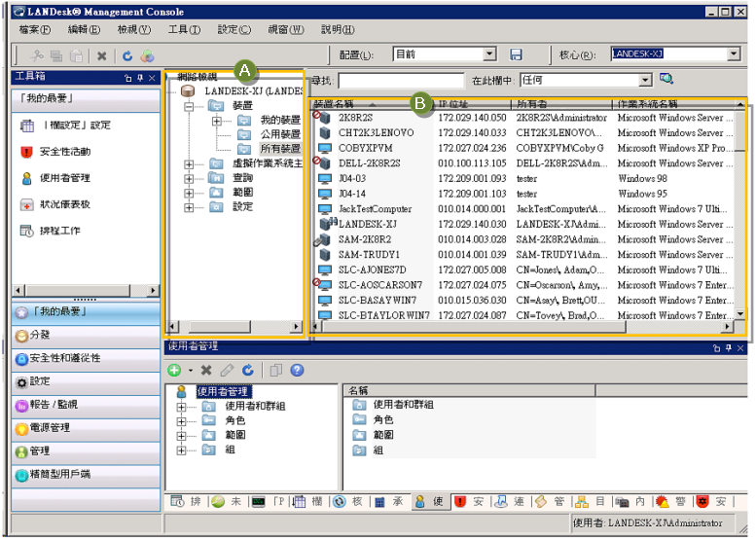Click the delete X in 使用者管理 toolbar
This screenshot has width=756, height=540.
click(206, 371)
